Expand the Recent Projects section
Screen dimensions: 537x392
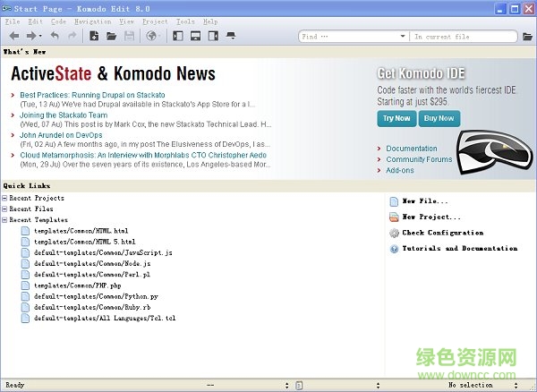pos(5,198)
